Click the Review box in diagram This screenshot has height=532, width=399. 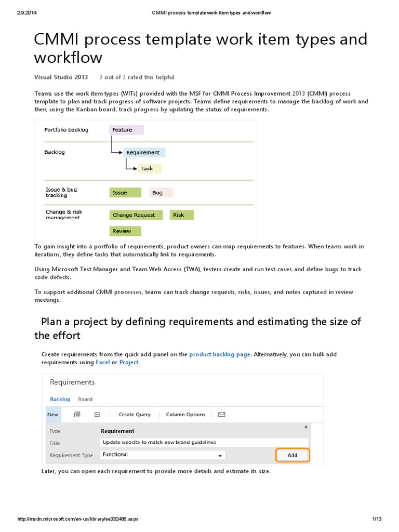pyautogui.click(x=125, y=231)
